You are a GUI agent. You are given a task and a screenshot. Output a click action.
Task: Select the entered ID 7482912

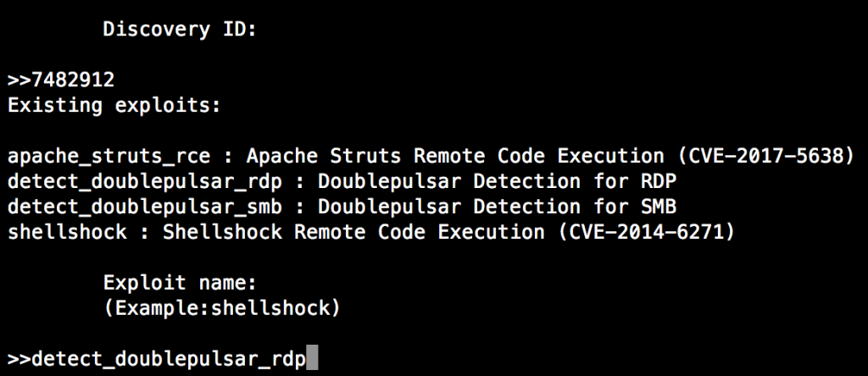(73, 80)
